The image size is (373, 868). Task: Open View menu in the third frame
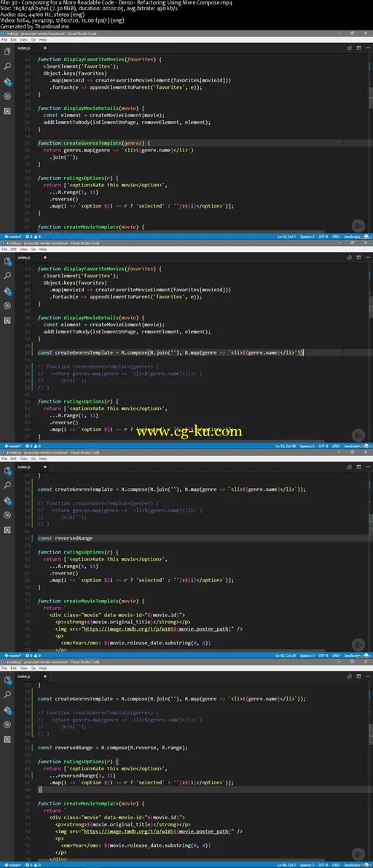(x=24, y=458)
